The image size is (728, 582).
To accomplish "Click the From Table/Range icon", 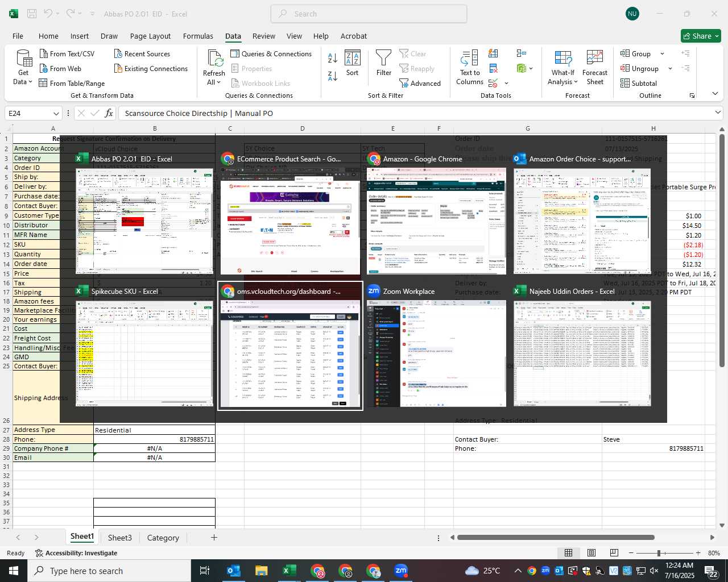I will click(x=43, y=83).
